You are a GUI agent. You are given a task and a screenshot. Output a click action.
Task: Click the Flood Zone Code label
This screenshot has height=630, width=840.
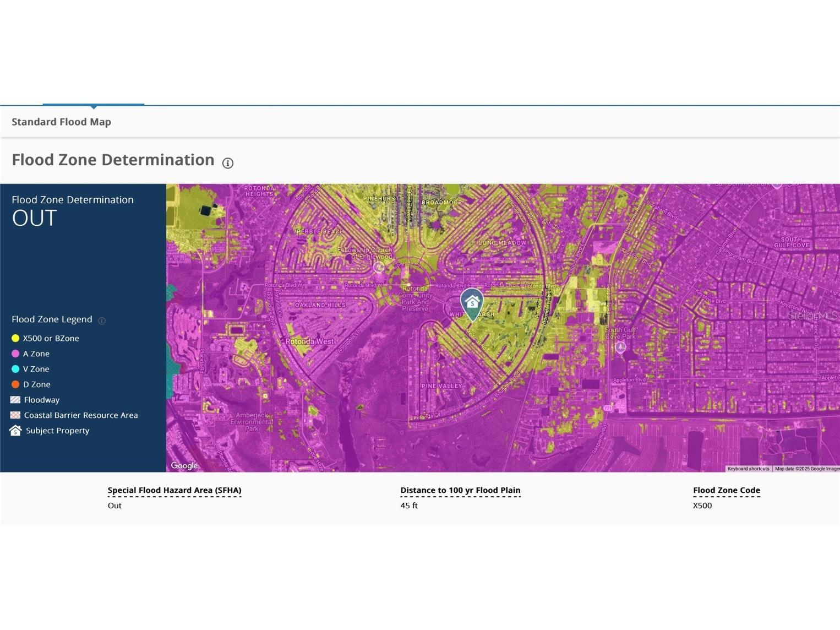(x=726, y=490)
